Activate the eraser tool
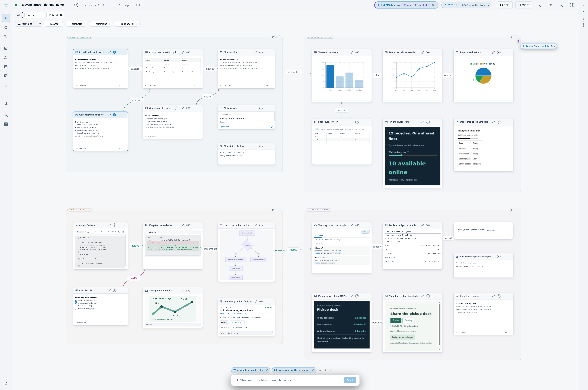This screenshot has height=390, width=588. click(x=6, y=103)
